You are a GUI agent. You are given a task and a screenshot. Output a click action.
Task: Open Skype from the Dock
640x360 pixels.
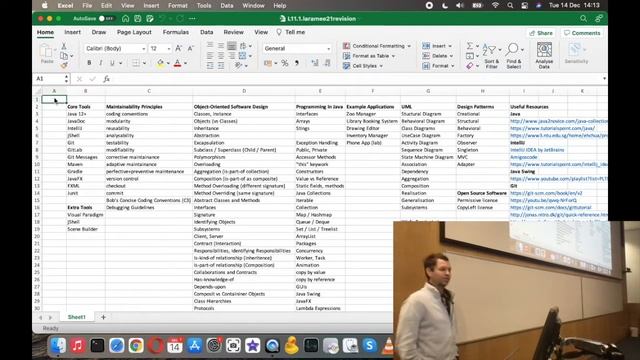coord(369,345)
